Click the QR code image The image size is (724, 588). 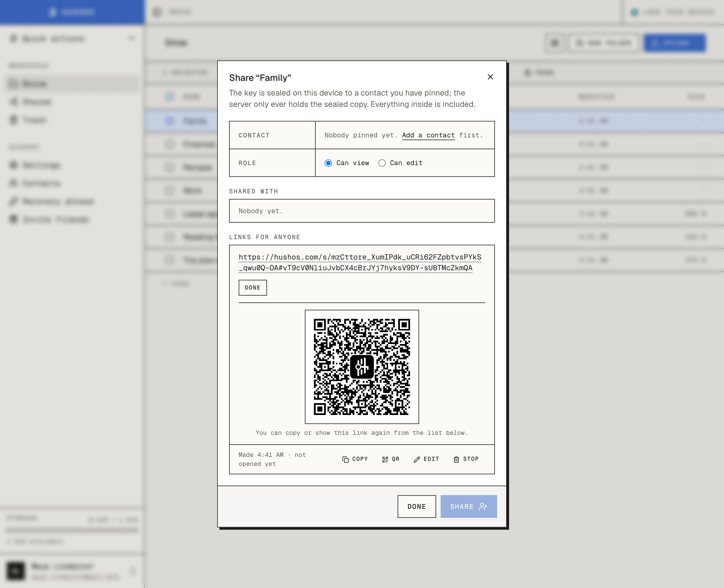(362, 366)
